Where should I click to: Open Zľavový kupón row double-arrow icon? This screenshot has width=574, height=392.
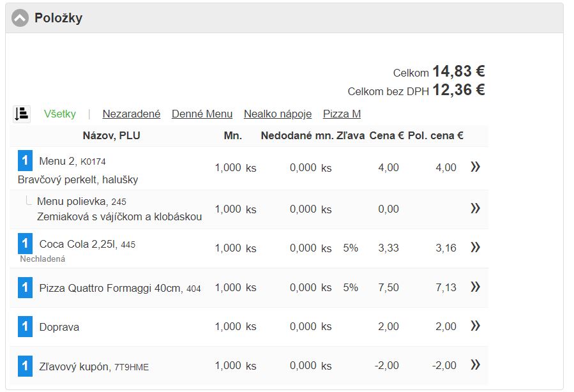(475, 365)
